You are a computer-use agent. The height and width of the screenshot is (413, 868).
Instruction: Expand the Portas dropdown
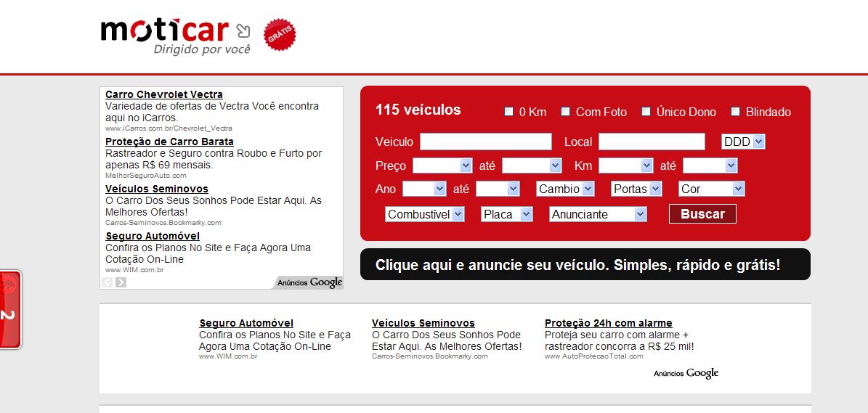click(636, 189)
